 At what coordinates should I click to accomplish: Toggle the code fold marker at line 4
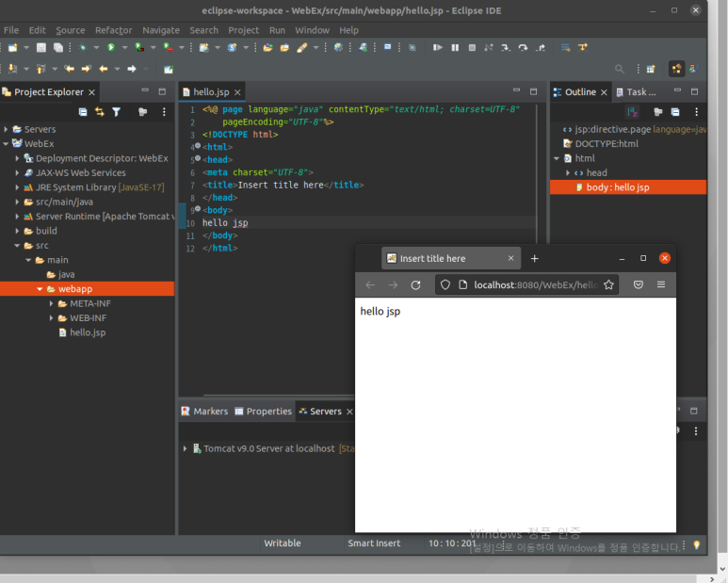[x=198, y=146]
